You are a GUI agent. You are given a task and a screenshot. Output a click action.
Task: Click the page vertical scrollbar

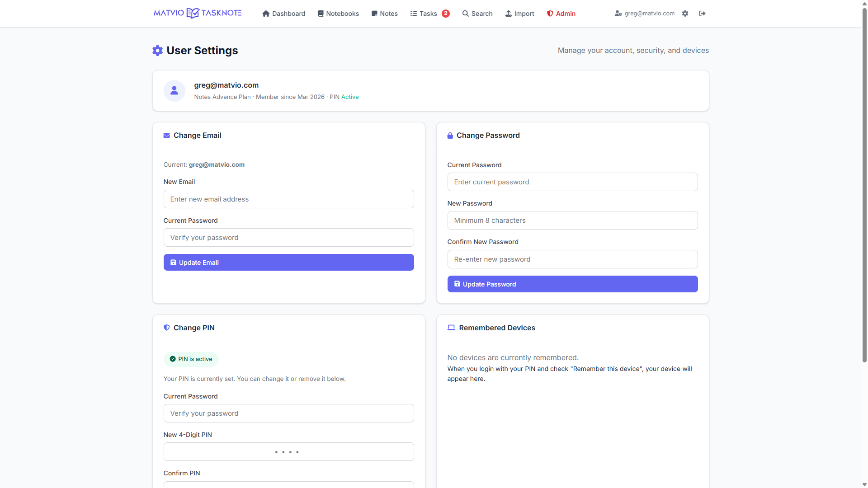(864, 181)
